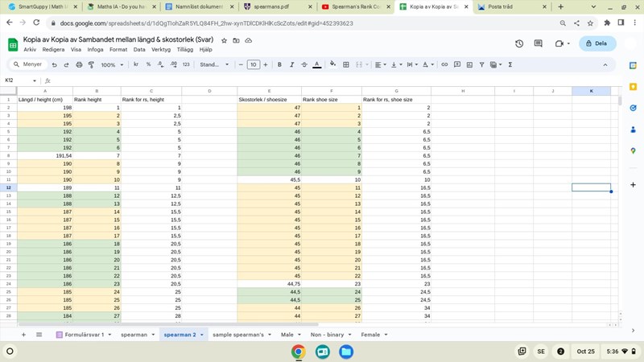Click the Dela share button

(597, 43)
